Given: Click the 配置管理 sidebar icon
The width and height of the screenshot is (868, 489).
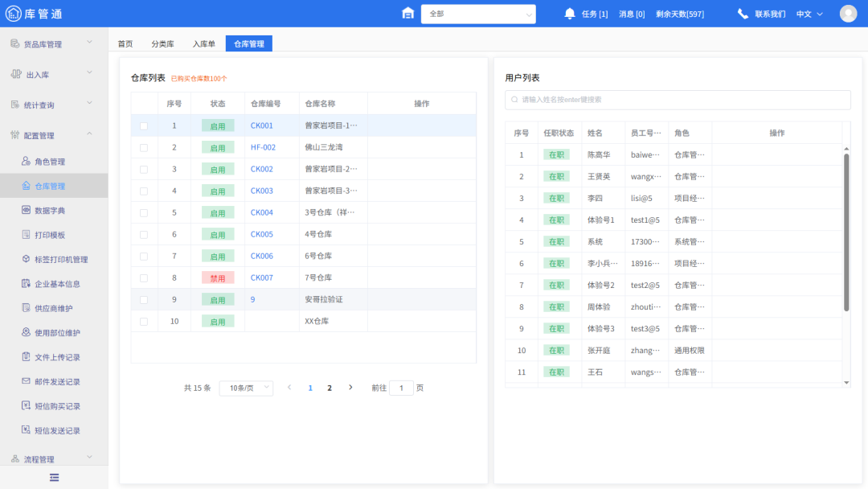Looking at the screenshot, I should point(15,135).
